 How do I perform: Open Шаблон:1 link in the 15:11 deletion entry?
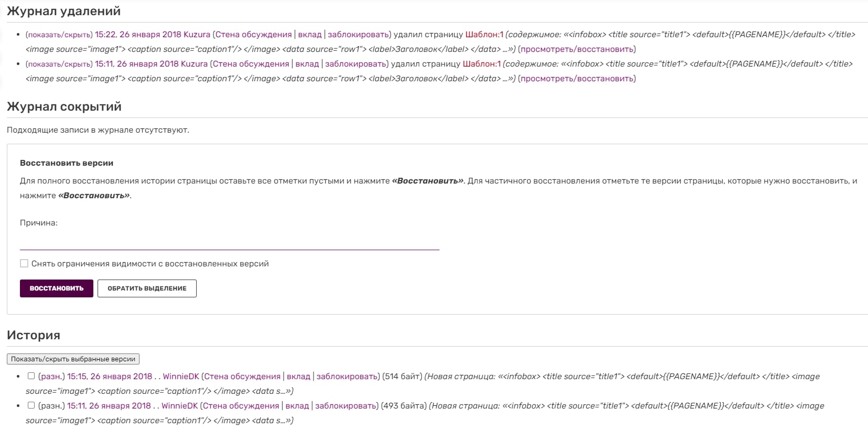click(481, 64)
